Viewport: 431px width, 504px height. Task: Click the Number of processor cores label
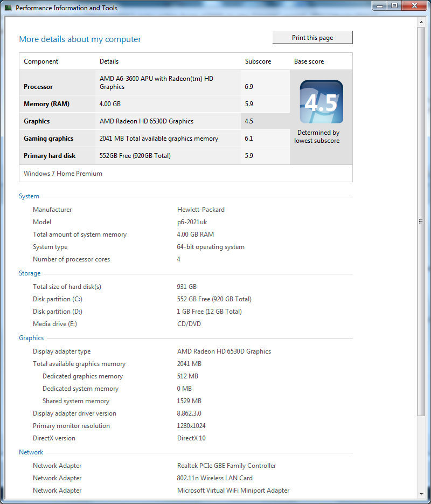(71, 259)
